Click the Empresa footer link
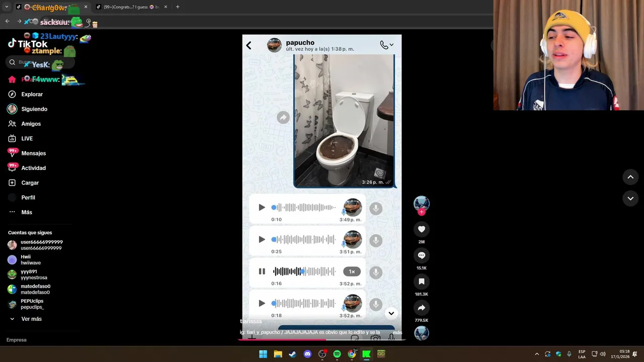This screenshot has width=644, height=362. tap(17, 340)
